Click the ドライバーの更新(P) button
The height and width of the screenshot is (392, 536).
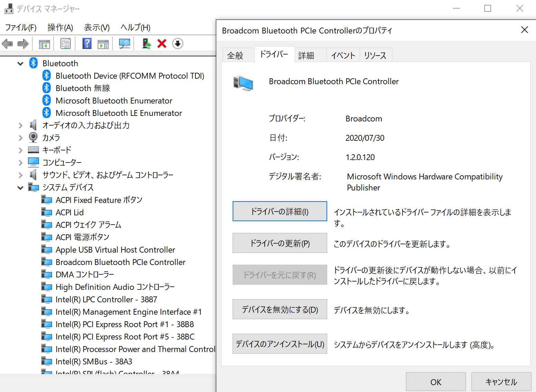280,243
